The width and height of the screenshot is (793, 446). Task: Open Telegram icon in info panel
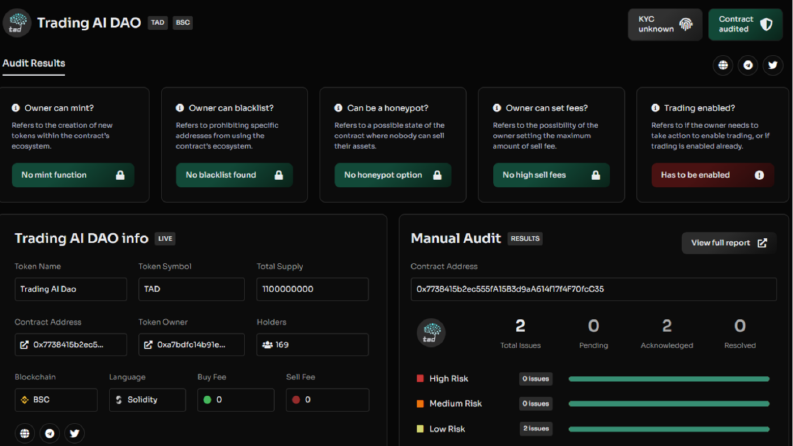tap(50, 433)
